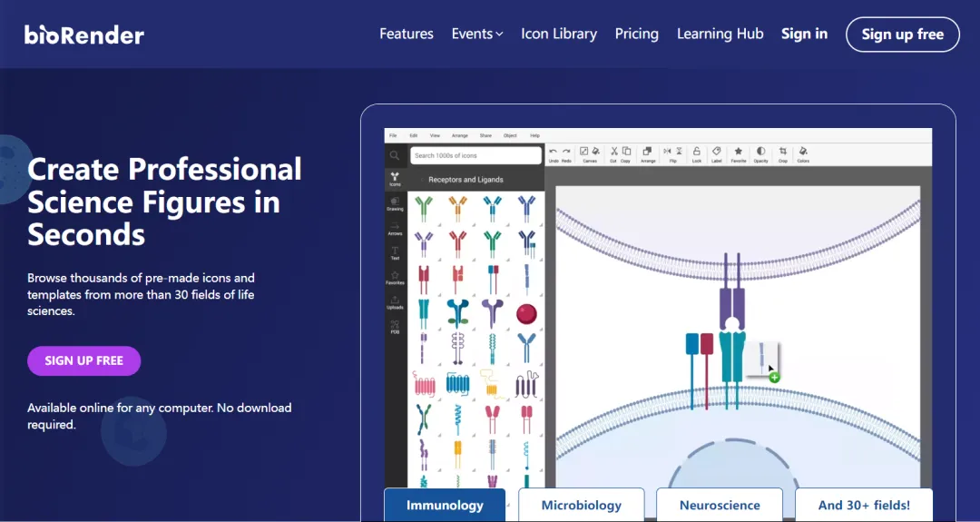Click the back chevron beside Receptors and Ligands
The width and height of the screenshot is (980, 522).
tap(421, 180)
